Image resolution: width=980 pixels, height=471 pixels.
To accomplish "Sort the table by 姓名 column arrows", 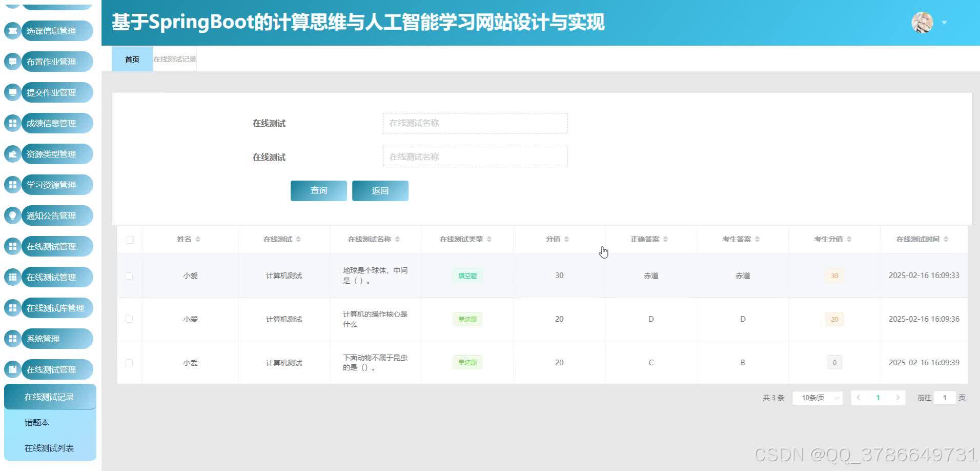I will [x=198, y=239].
